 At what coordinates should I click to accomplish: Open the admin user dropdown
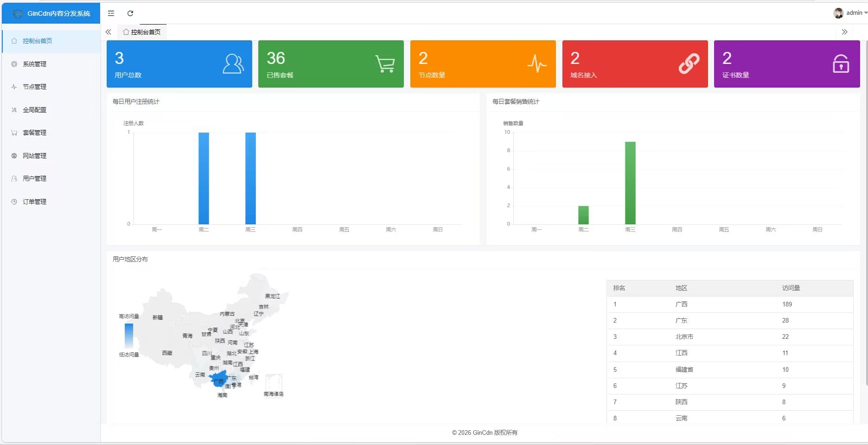tap(850, 13)
